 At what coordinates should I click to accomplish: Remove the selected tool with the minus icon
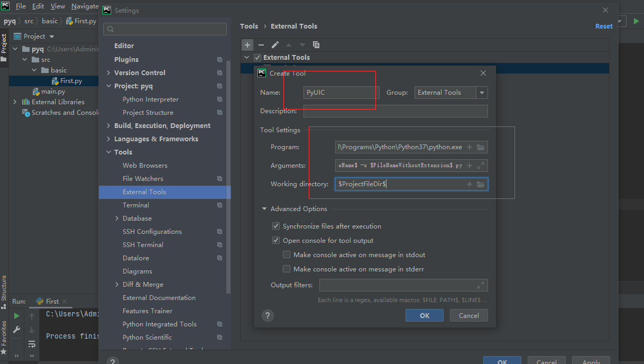coord(261,45)
